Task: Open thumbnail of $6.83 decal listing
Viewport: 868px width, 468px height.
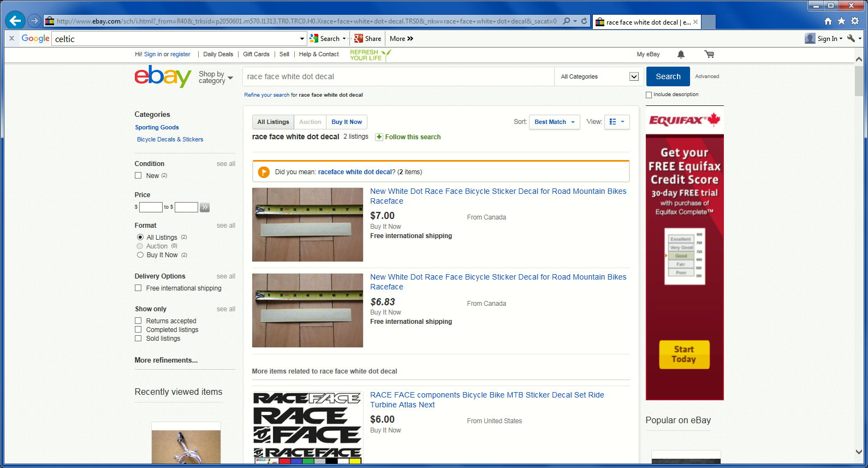Action: [307, 310]
